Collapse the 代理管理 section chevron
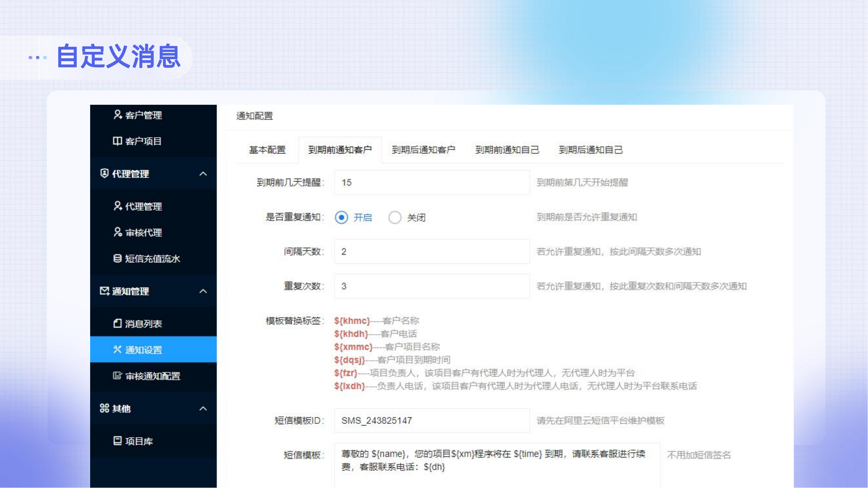The width and height of the screenshot is (868, 488). (203, 174)
